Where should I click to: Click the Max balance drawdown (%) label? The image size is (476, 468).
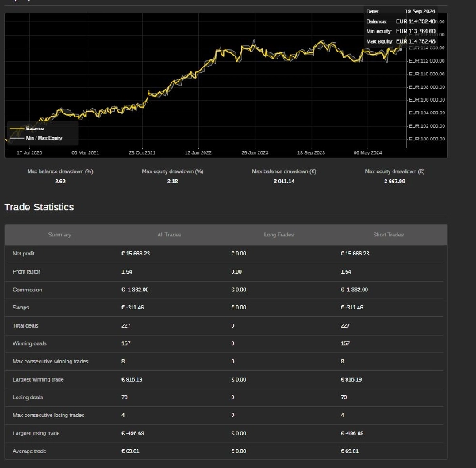(60, 171)
